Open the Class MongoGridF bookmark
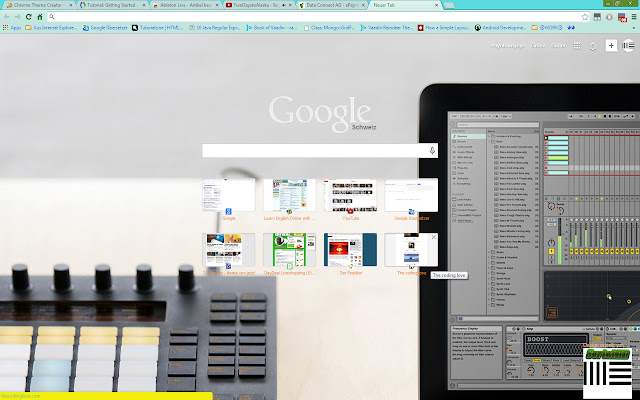 point(329,28)
